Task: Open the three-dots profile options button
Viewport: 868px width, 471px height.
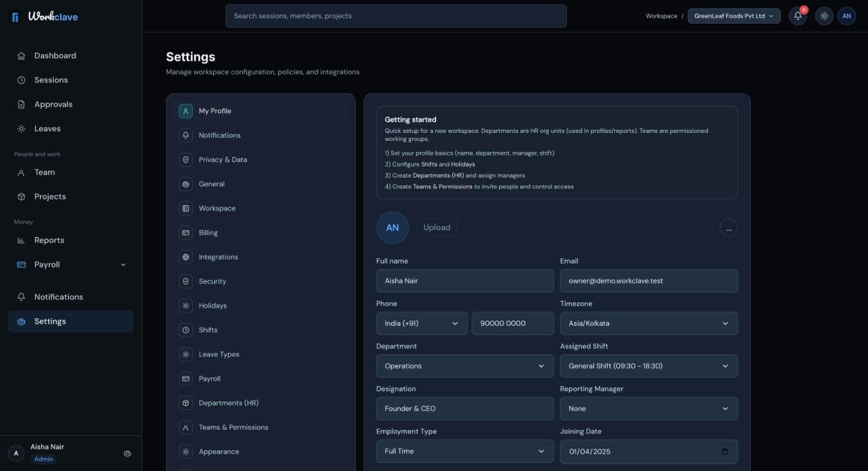Action: [x=729, y=228]
